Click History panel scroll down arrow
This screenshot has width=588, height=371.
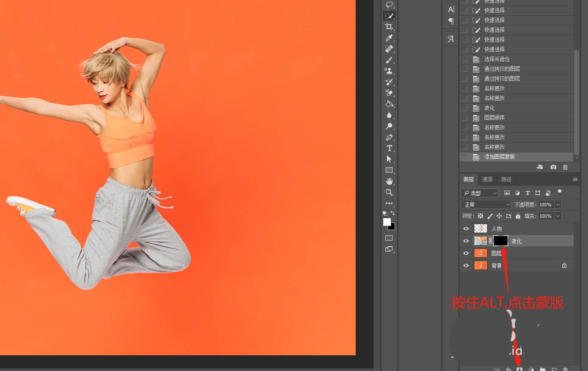coord(576,157)
